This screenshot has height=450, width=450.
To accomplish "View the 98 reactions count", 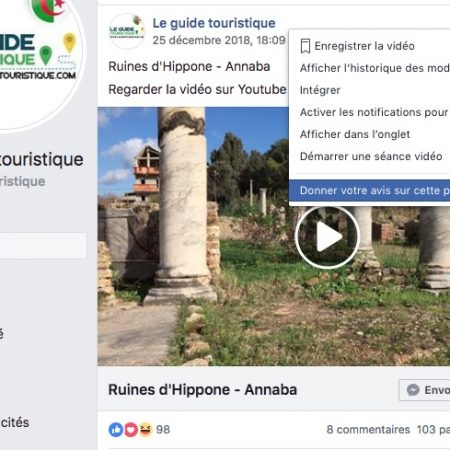I will (163, 429).
